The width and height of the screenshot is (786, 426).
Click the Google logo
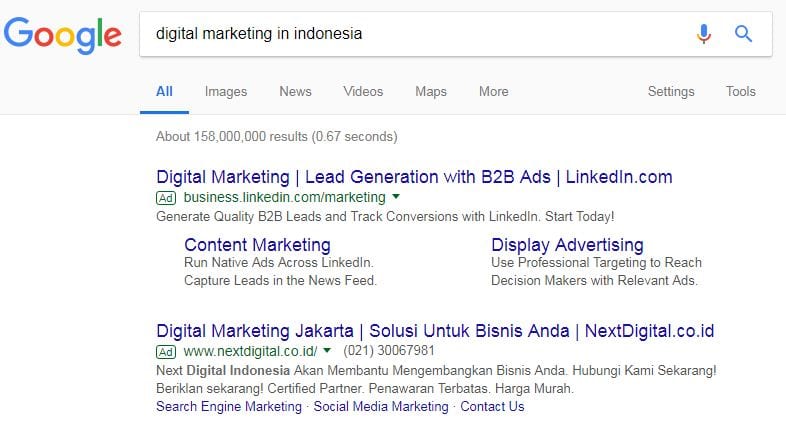point(63,35)
